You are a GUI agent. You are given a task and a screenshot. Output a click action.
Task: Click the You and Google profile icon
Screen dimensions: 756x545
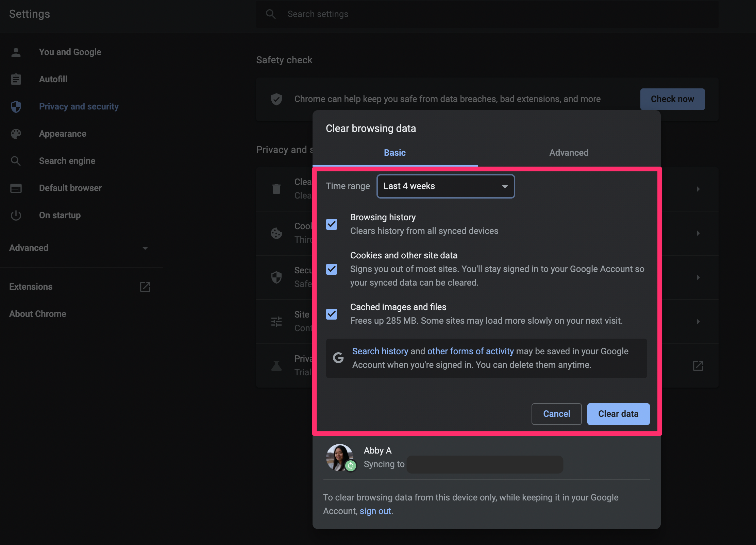click(x=16, y=52)
